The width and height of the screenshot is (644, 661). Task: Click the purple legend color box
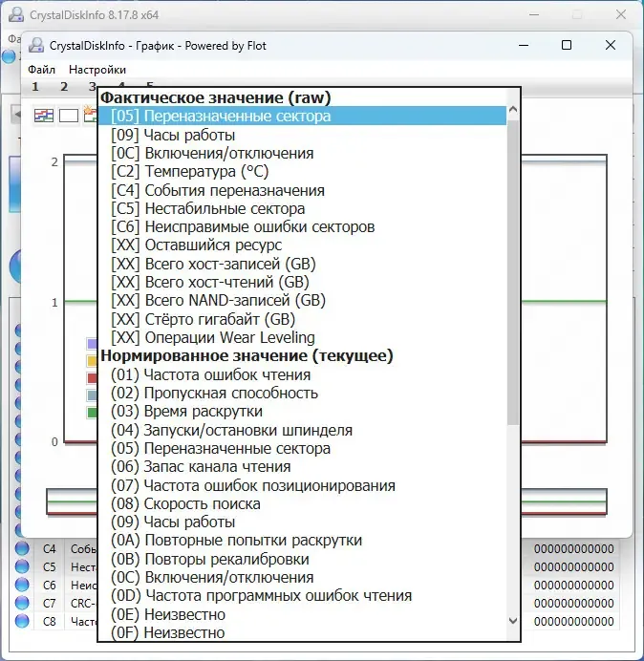(92, 344)
